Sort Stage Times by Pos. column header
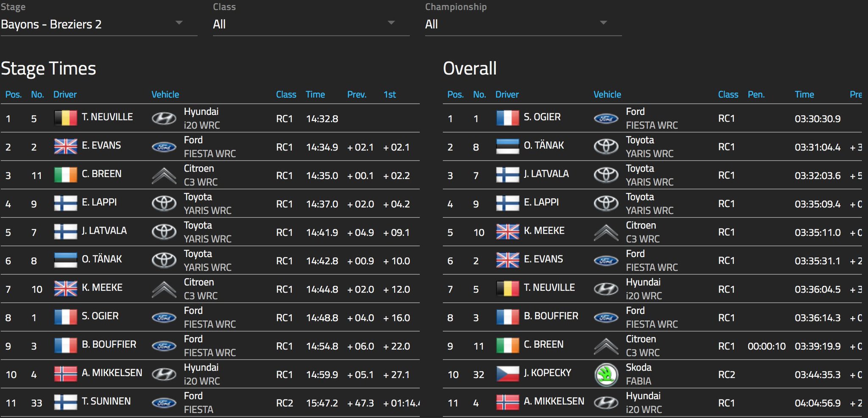Viewport: 868px width, 418px height. (x=14, y=94)
